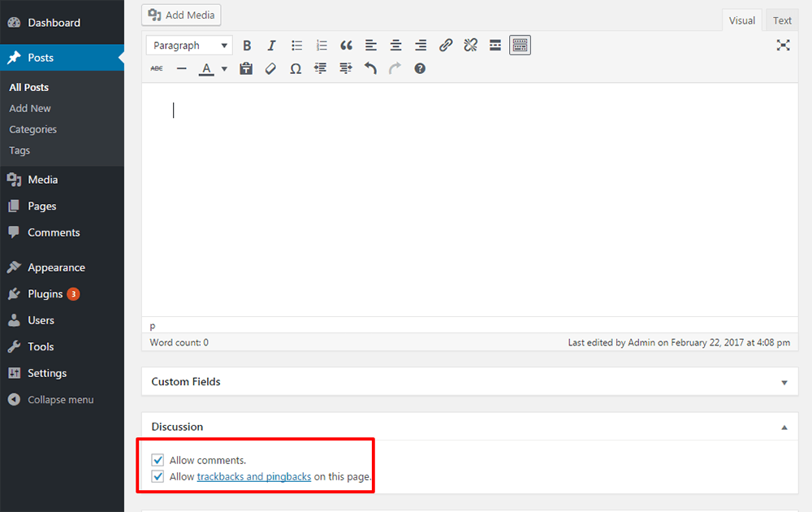Select the blockquote formatting icon
Viewport: 812px width, 512px height.
pos(346,45)
